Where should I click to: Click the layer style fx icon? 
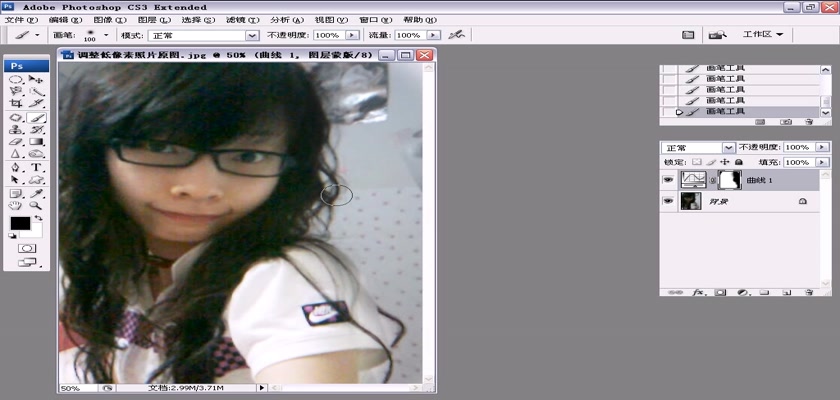[699, 293]
